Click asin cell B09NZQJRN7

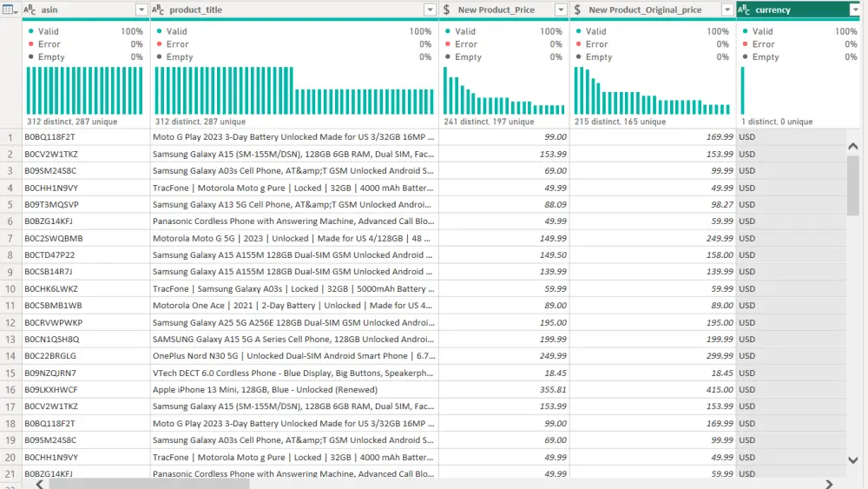(x=86, y=373)
